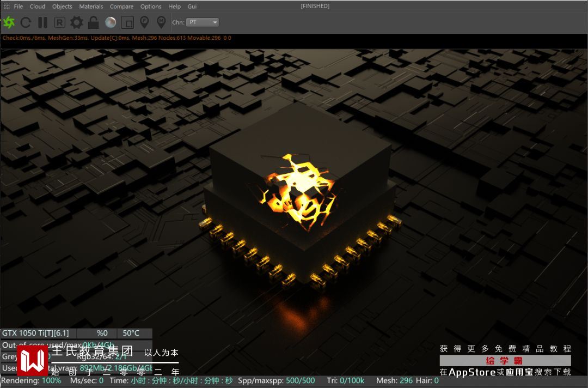Toggle the lock resolution padlock icon
Image resolution: width=588 pixels, height=388 pixels.
coord(94,22)
